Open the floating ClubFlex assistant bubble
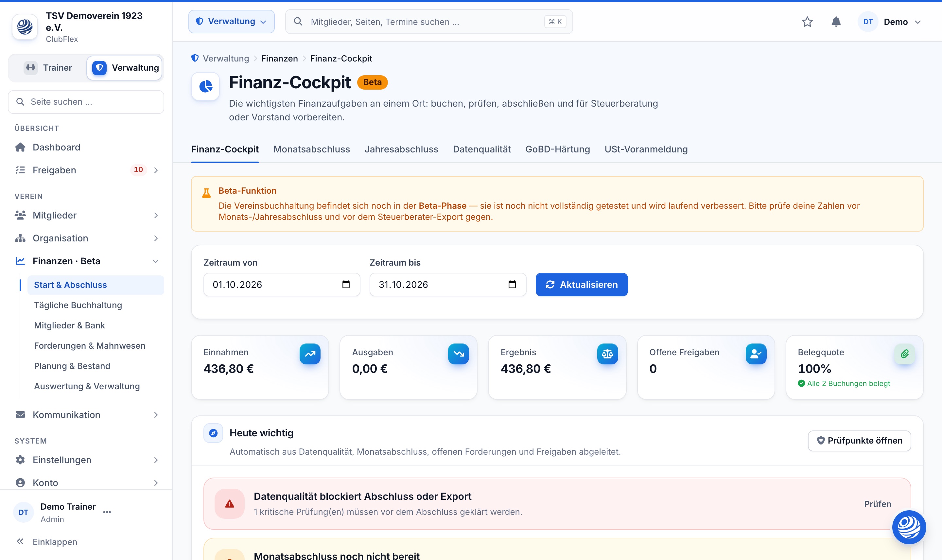The width and height of the screenshot is (942, 560). (909, 527)
